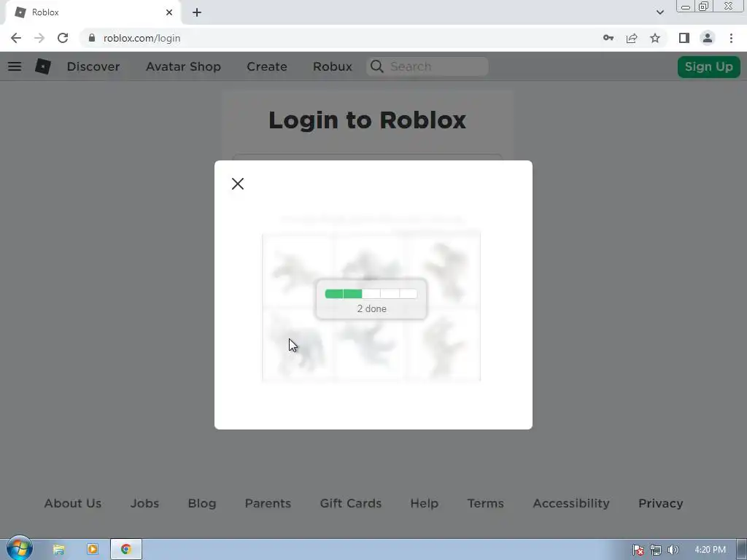Viewport: 747px width, 560px height.
Task: Select the roblox.com/login address bar
Action: 142,38
